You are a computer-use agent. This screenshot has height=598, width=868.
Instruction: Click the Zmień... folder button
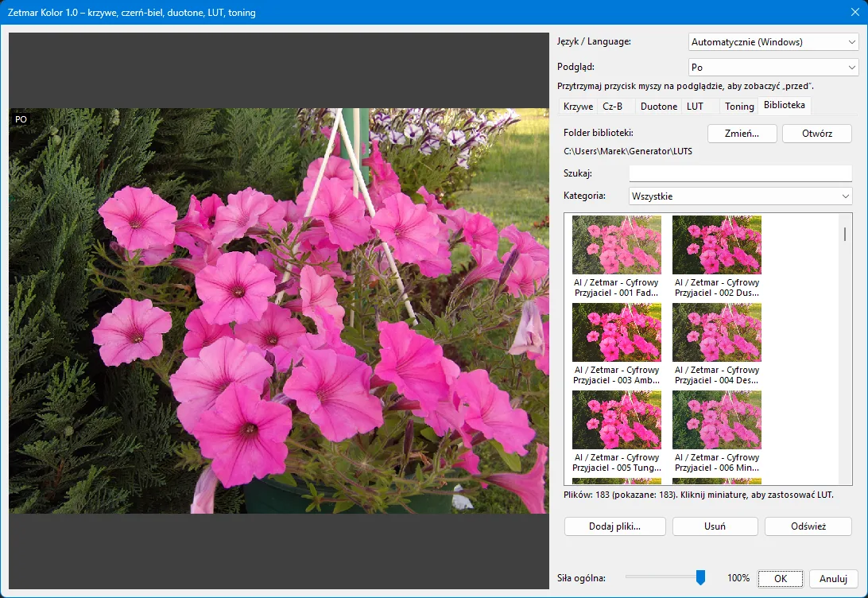[742, 134]
